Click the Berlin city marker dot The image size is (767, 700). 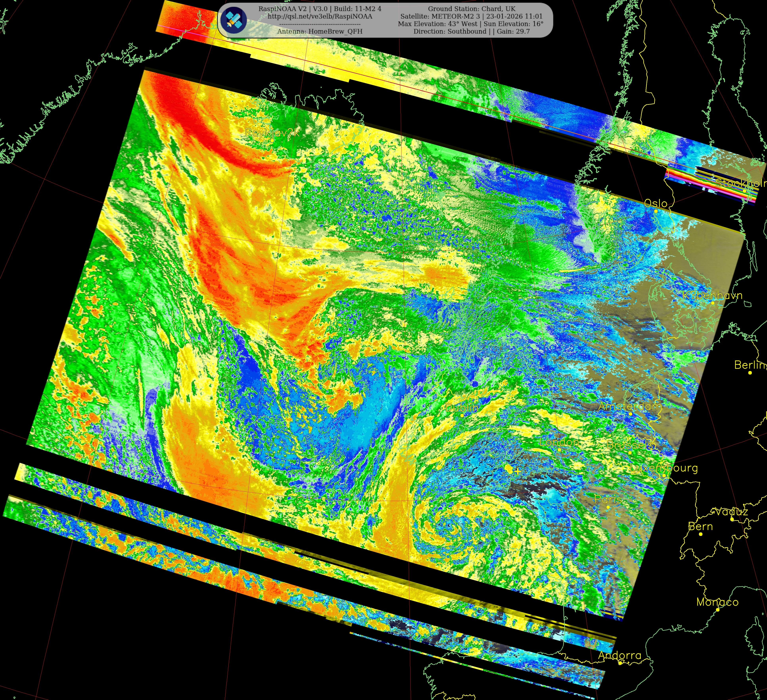pyautogui.click(x=750, y=373)
